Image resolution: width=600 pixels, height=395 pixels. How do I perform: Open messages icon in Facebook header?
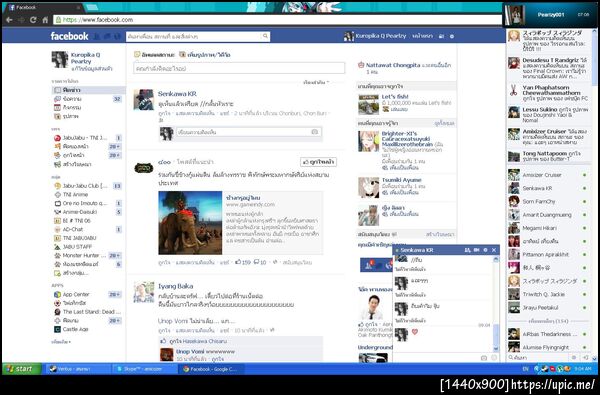point(108,36)
